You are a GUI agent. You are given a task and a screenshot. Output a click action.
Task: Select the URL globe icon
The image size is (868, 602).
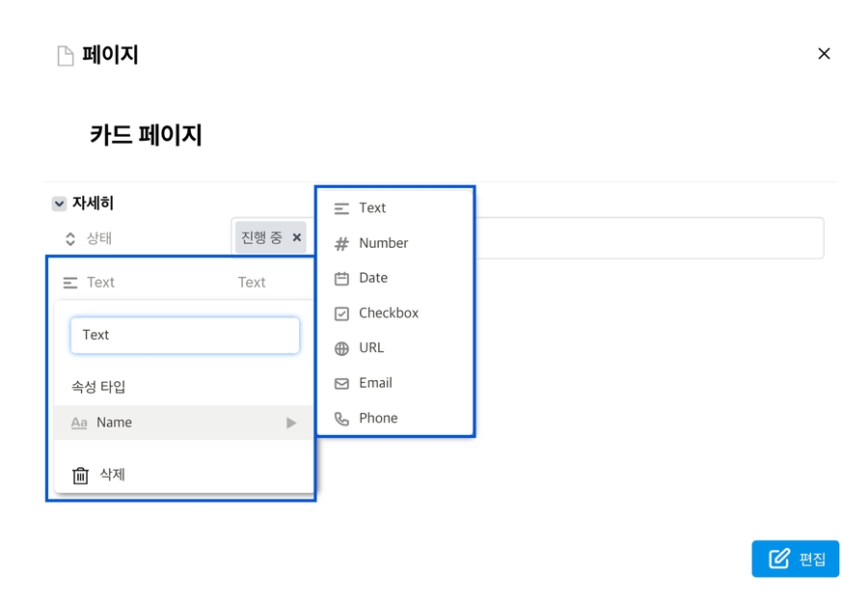(x=341, y=348)
